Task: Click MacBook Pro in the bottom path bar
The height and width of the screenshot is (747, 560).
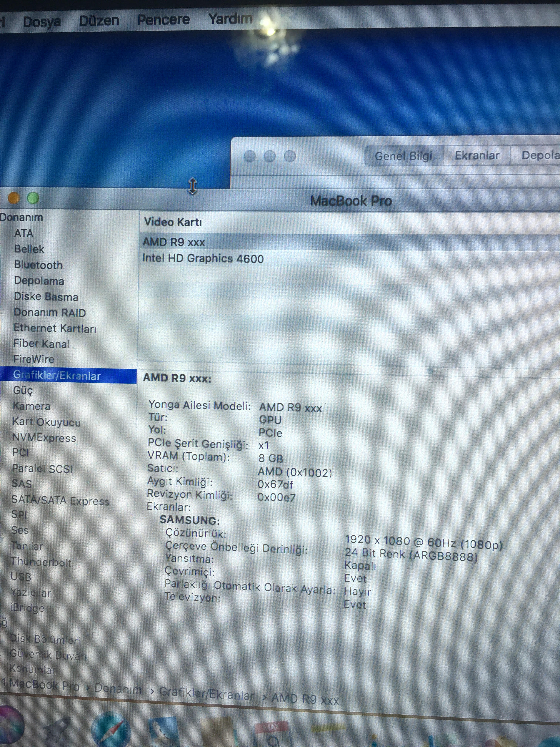Action: click(45, 685)
